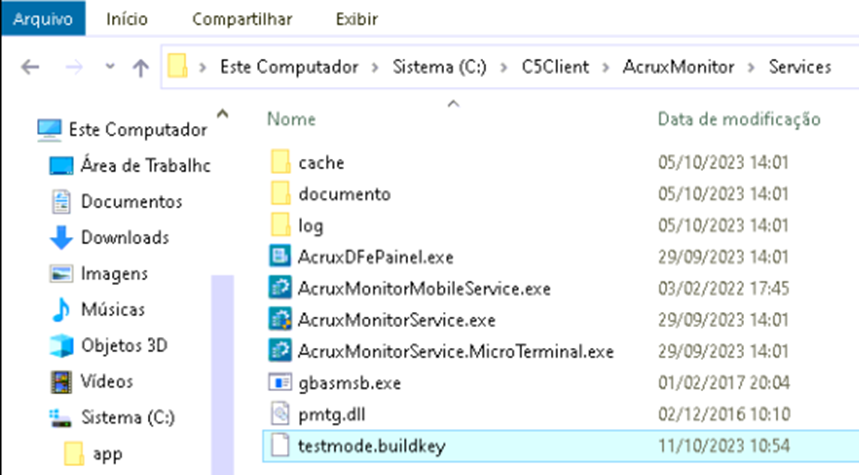859x475 pixels.
Task: Select Documentos in the navigation pane
Action: click(x=131, y=201)
